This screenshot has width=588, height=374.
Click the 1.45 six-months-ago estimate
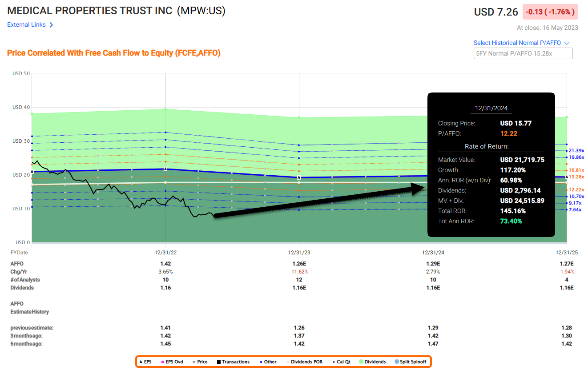click(165, 344)
